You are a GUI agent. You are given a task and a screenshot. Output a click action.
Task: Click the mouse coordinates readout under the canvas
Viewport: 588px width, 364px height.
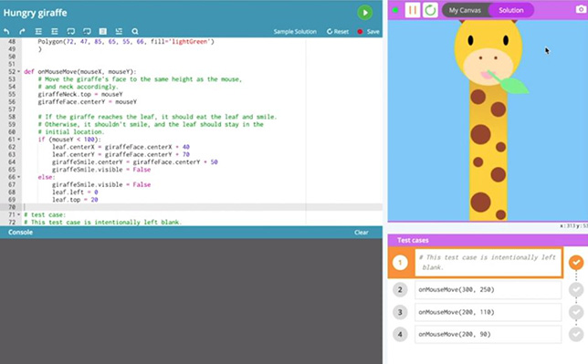(573, 226)
